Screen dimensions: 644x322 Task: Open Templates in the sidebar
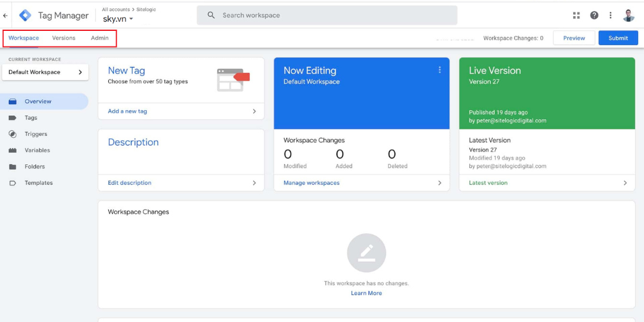pyautogui.click(x=39, y=183)
